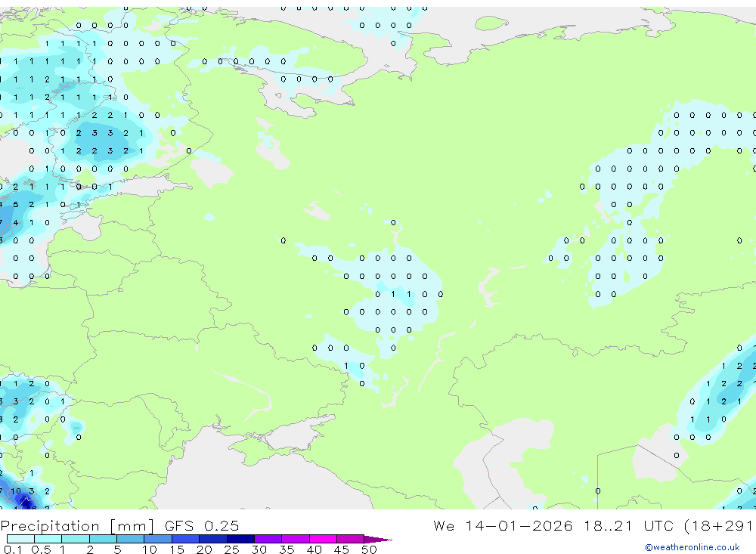The image size is (756, 554).
Task: Click the legend label '50'
Action: point(369,549)
